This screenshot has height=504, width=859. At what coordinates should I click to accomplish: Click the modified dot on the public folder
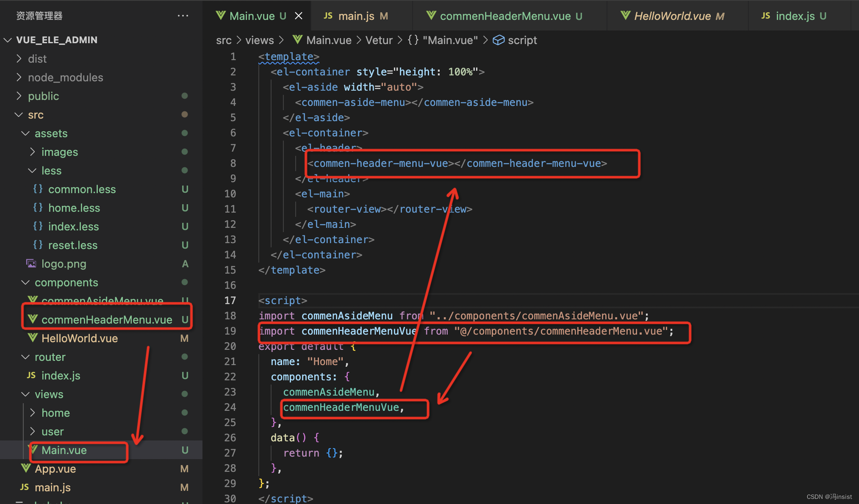[185, 96]
